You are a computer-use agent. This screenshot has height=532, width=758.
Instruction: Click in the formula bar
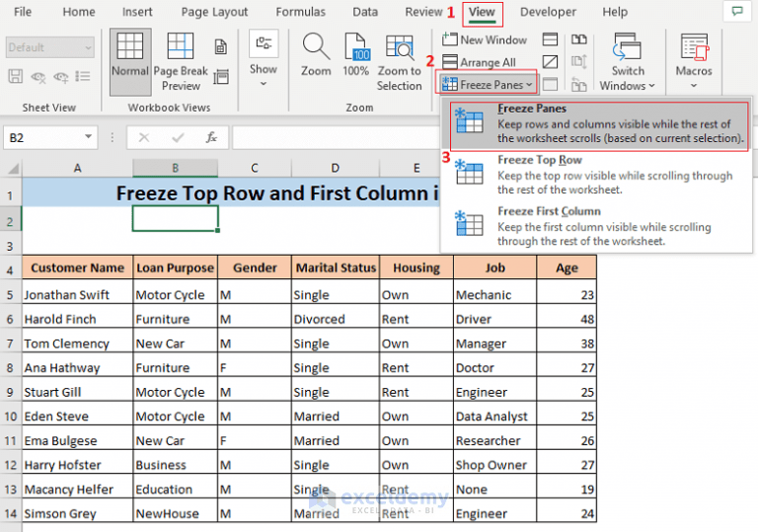336,138
